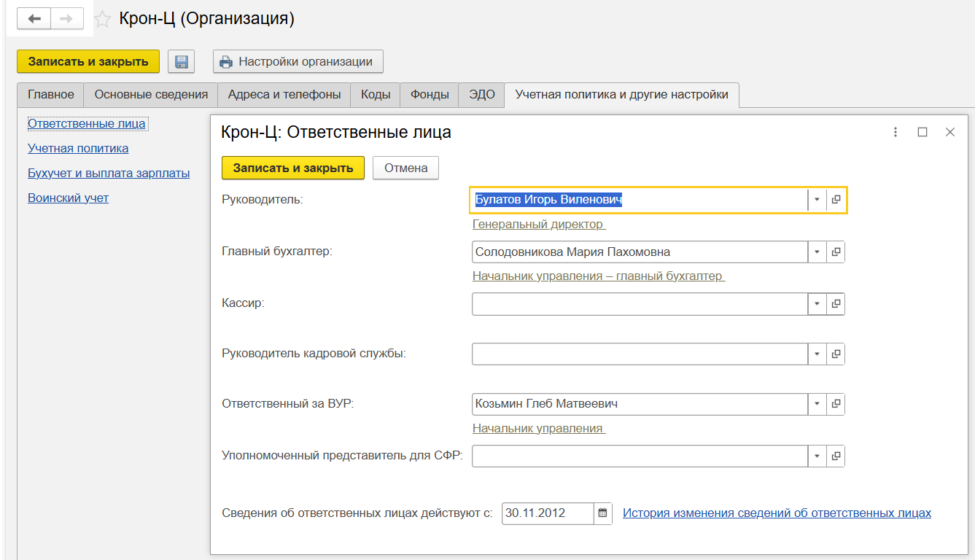The height and width of the screenshot is (560, 975).
Task: Open Ответственный за ВУР record icon
Action: point(836,404)
